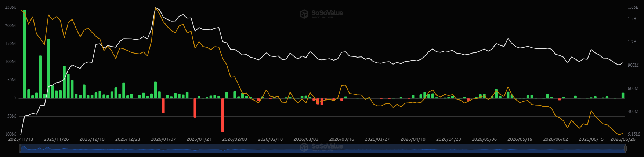
Task: Grab the right handle of the date range slider
Action: tap(625, 149)
